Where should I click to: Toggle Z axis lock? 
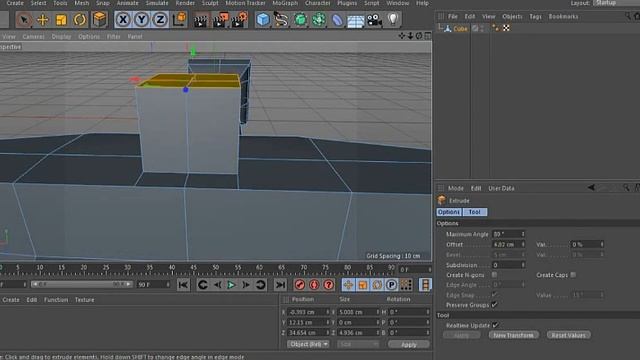[x=160, y=20]
